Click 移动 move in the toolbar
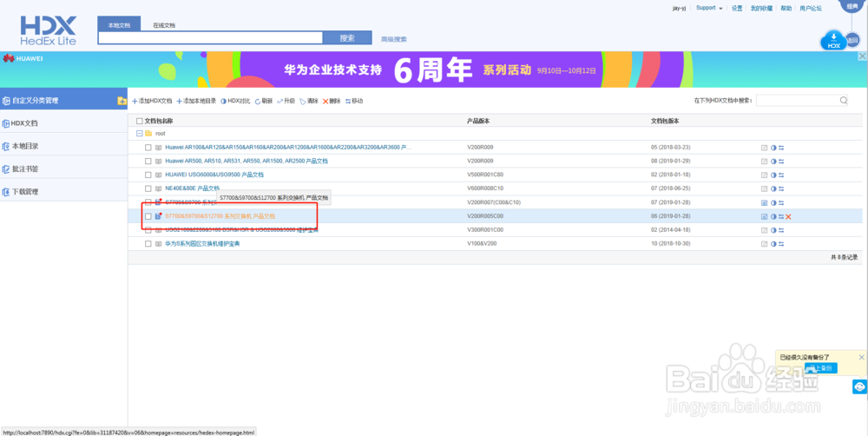868x436 pixels. click(354, 102)
